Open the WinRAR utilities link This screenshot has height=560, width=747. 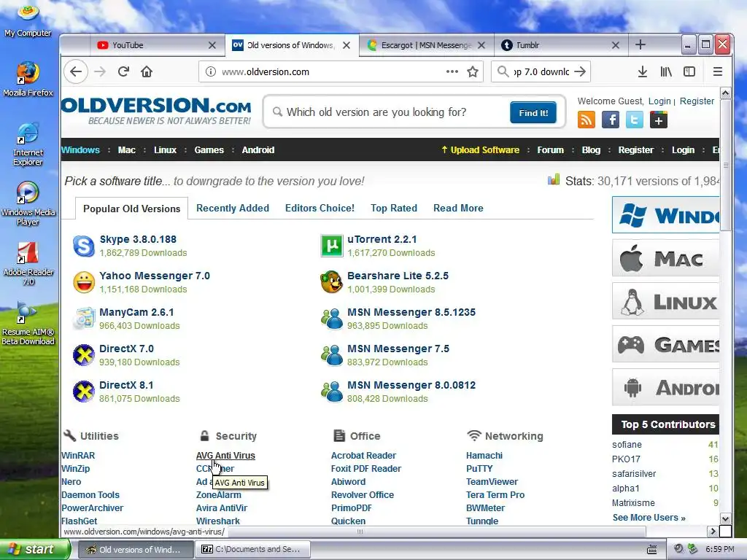(78, 455)
